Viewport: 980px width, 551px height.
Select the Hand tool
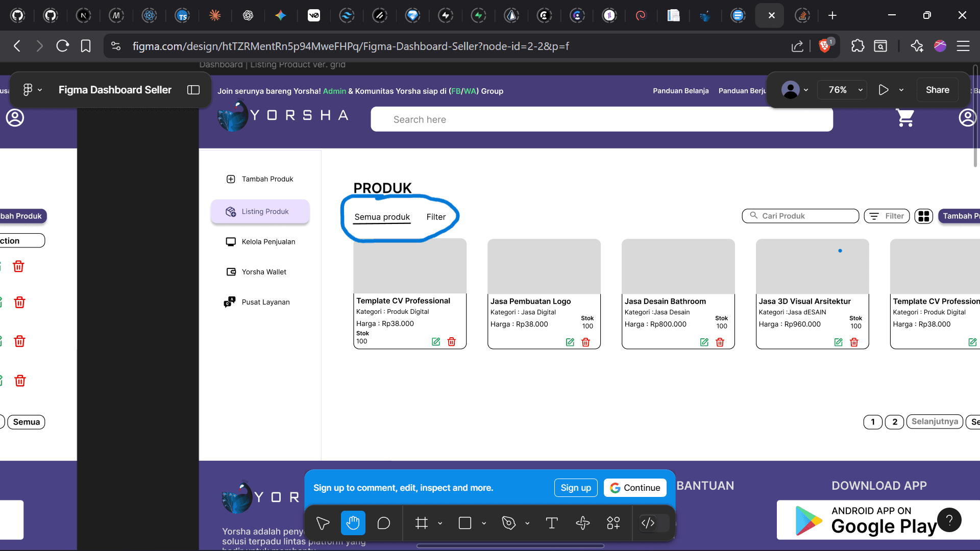click(x=353, y=523)
